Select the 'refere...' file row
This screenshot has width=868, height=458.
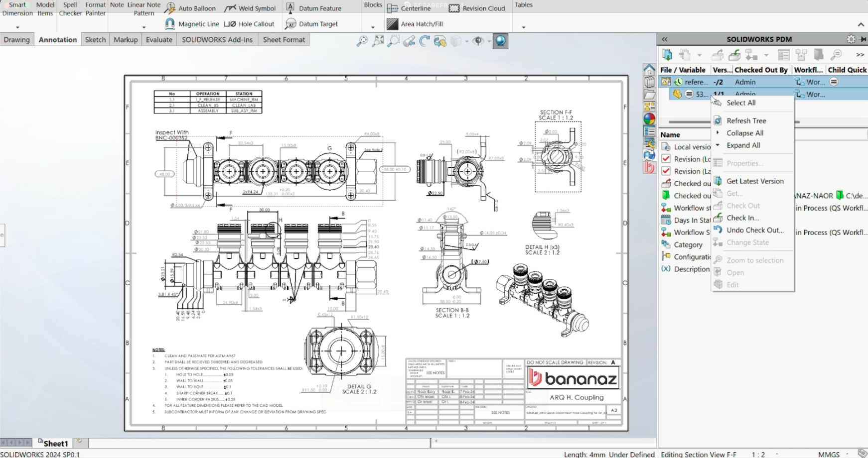pyautogui.click(x=763, y=82)
